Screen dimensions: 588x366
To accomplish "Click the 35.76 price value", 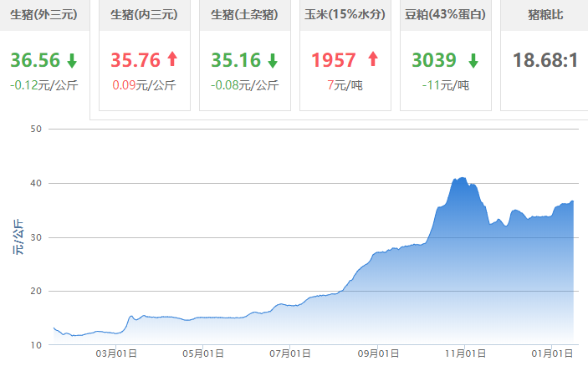I will (x=135, y=60).
